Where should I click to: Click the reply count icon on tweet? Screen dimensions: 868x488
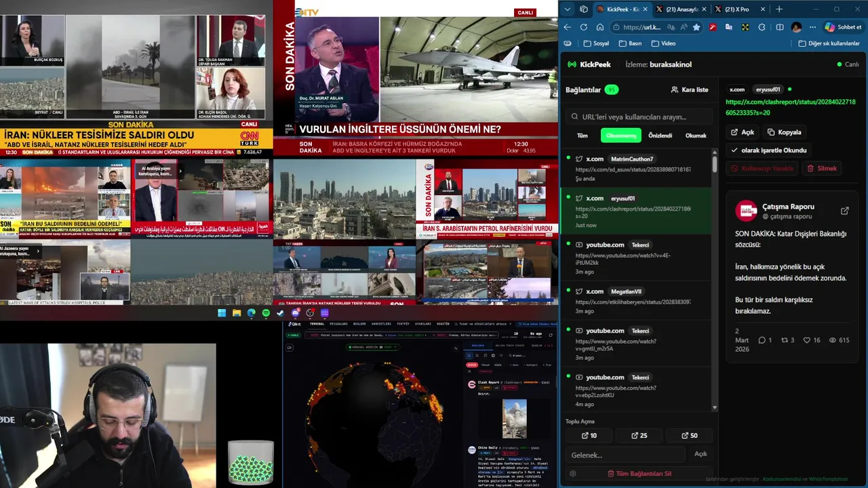click(x=762, y=340)
